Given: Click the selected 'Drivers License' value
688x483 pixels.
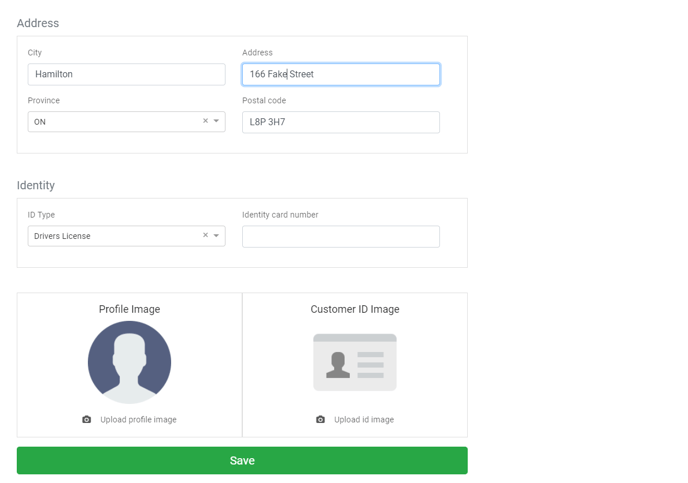Looking at the screenshot, I should point(62,236).
